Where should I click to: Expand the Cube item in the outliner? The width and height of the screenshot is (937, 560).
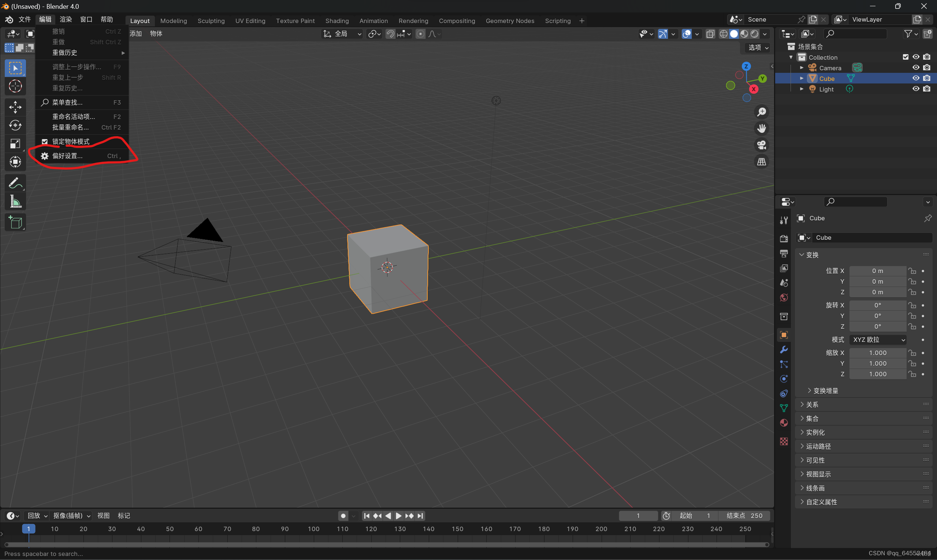802,78
